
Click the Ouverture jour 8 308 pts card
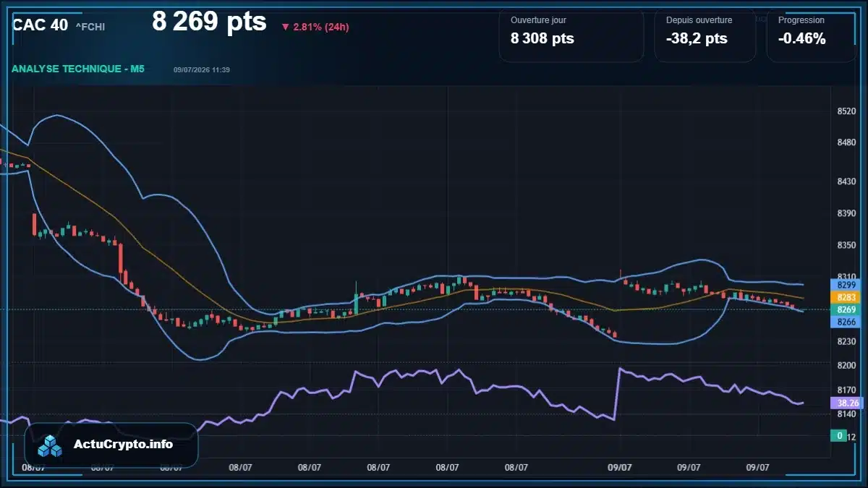pyautogui.click(x=571, y=35)
